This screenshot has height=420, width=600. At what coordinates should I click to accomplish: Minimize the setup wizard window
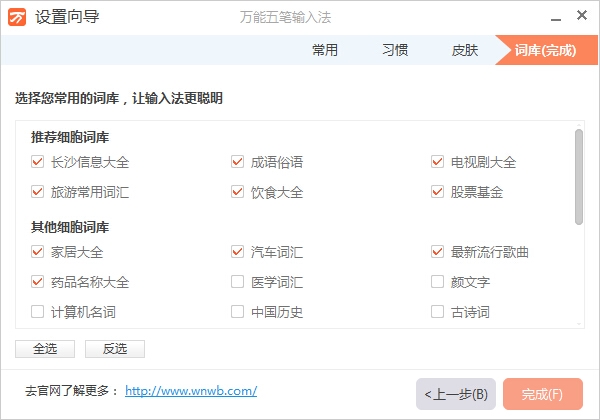coord(552,17)
